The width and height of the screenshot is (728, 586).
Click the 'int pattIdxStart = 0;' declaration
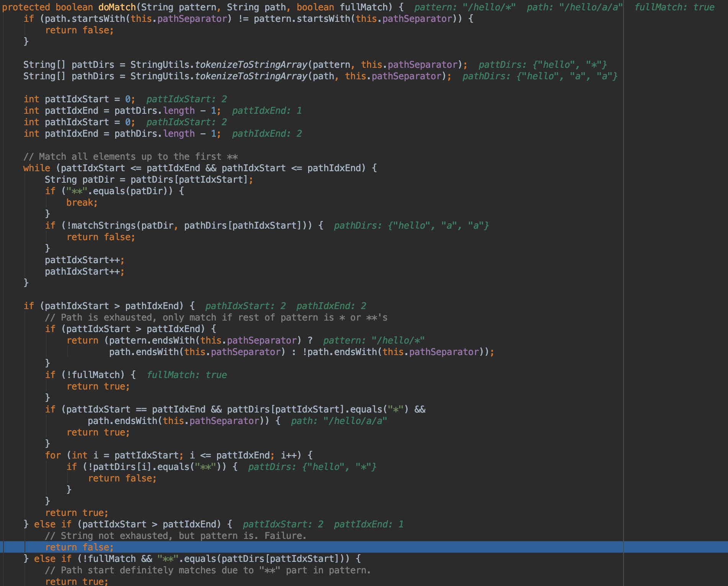(x=79, y=99)
